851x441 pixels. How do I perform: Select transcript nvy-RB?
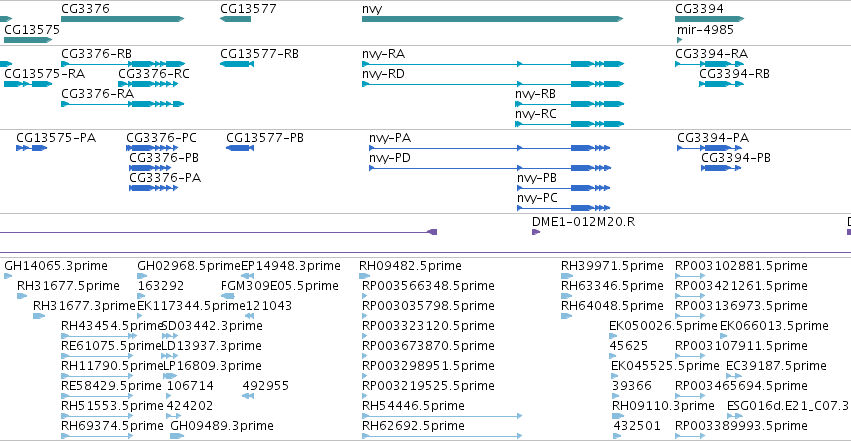point(570,104)
